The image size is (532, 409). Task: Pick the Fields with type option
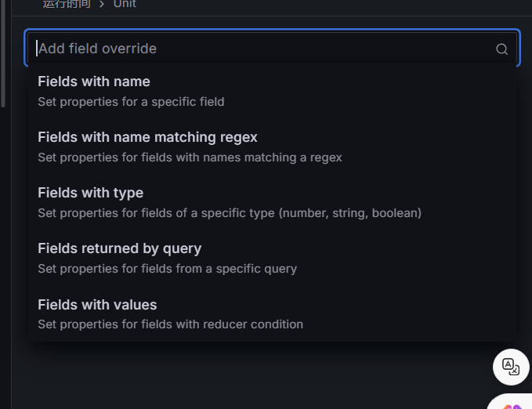coord(90,193)
